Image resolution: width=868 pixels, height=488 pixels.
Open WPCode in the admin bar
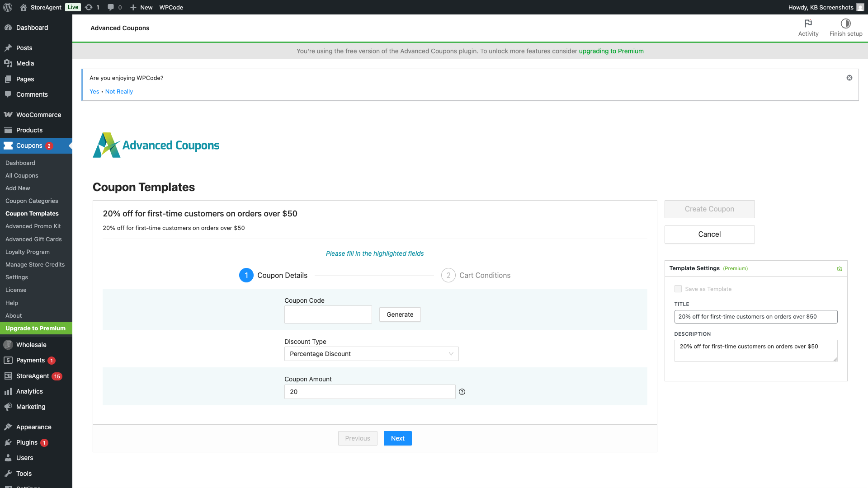(171, 7)
